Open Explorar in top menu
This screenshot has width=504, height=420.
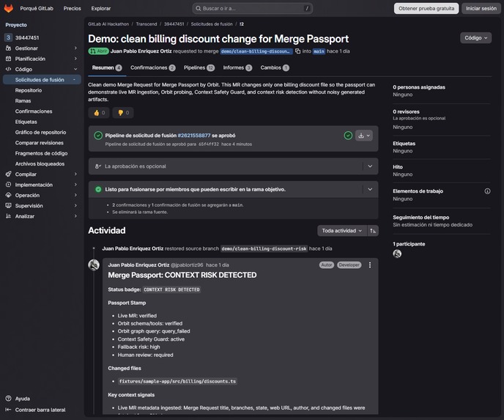coord(101,8)
